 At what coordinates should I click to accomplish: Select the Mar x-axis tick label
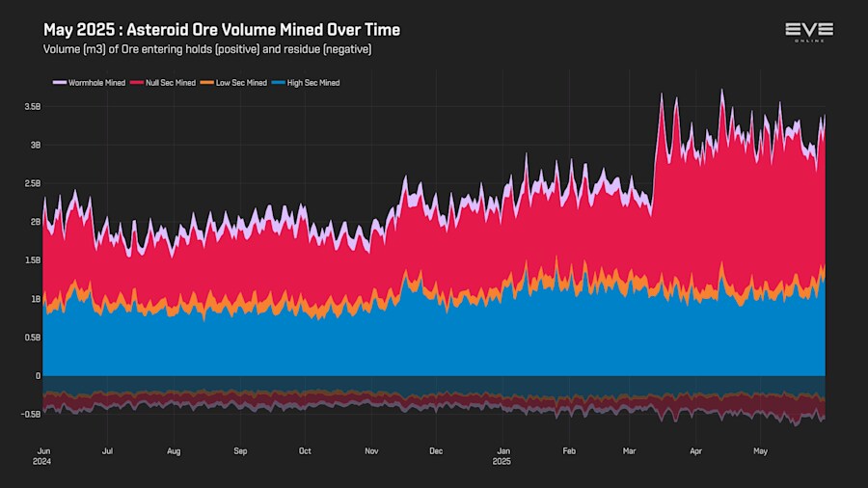pyautogui.click(x=629, y=451)
